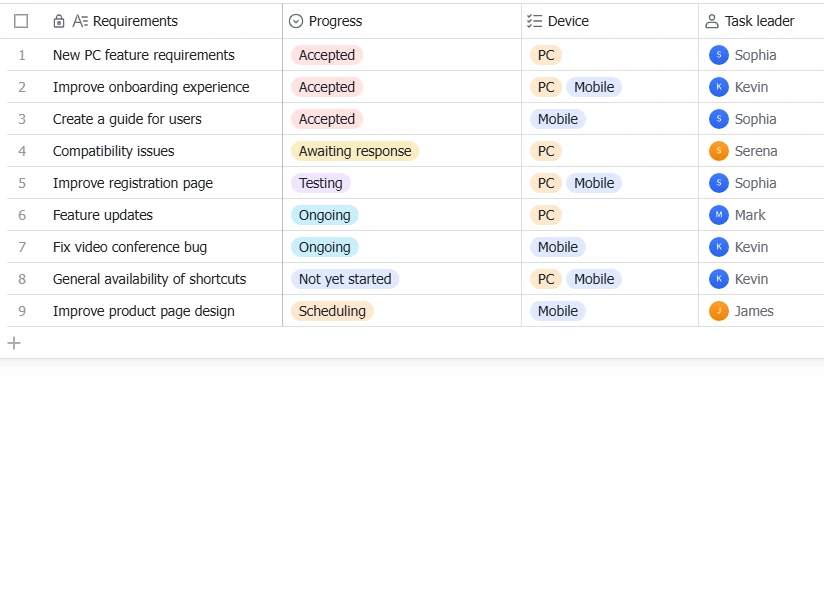This screenshot has width=824, height=602.
Task: Click the multi-select list icon beside Device
Action: 534,21
